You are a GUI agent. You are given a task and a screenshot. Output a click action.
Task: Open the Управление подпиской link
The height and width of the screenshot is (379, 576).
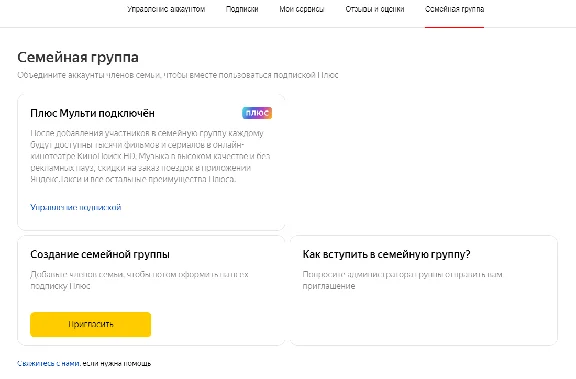(76, 207)
